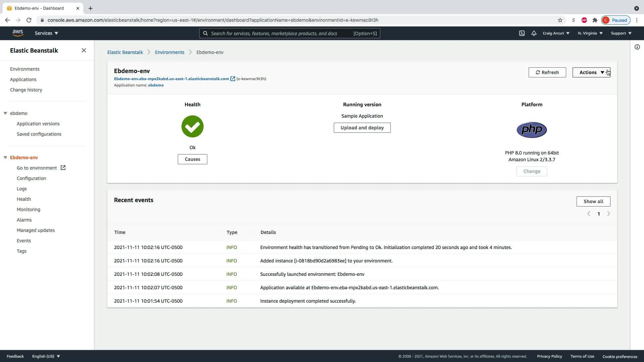This screenshot has width=644, height=362.
Task: Click the notifications bell icon
Action: tap(534, 33)
